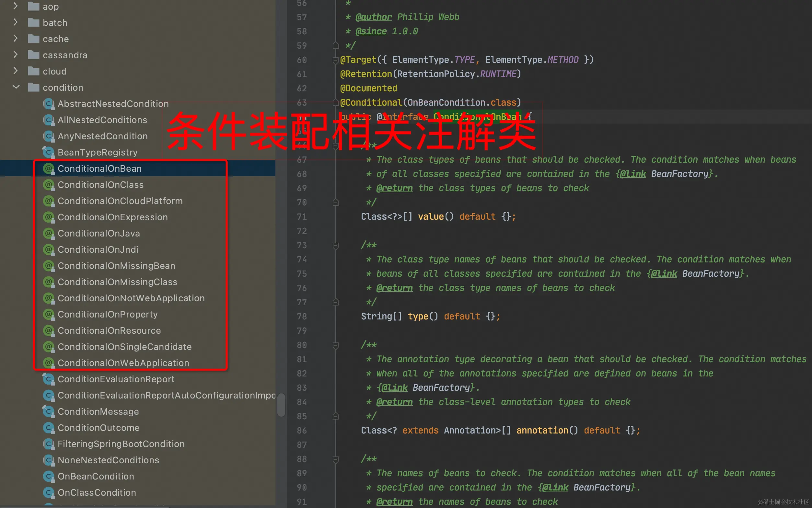Click the AbstractNestedCondition class icon
This screenshot has width=812, height=508.
tap(49, 104)
